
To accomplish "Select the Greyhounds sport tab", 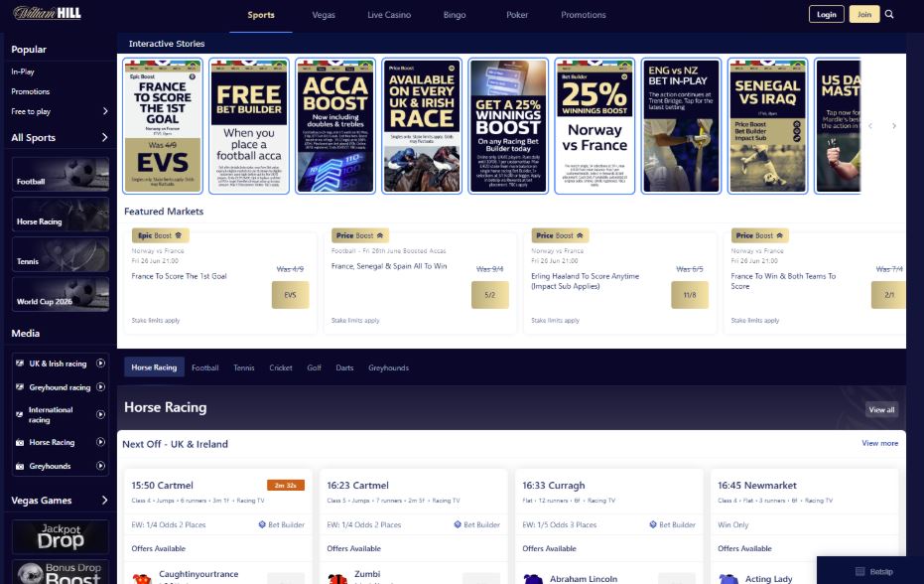I will pyautogui.click(x=388, y=367).
